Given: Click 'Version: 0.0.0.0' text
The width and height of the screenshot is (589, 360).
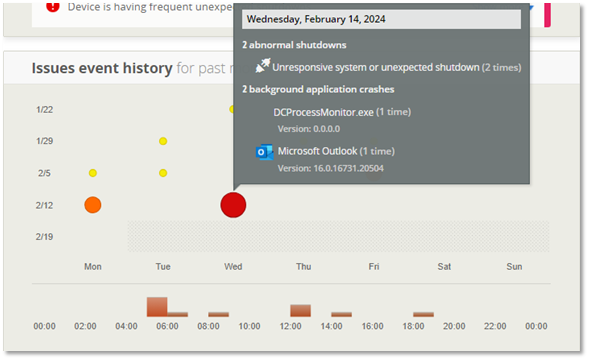Looking at the screenshot, I should click(309, 129).
